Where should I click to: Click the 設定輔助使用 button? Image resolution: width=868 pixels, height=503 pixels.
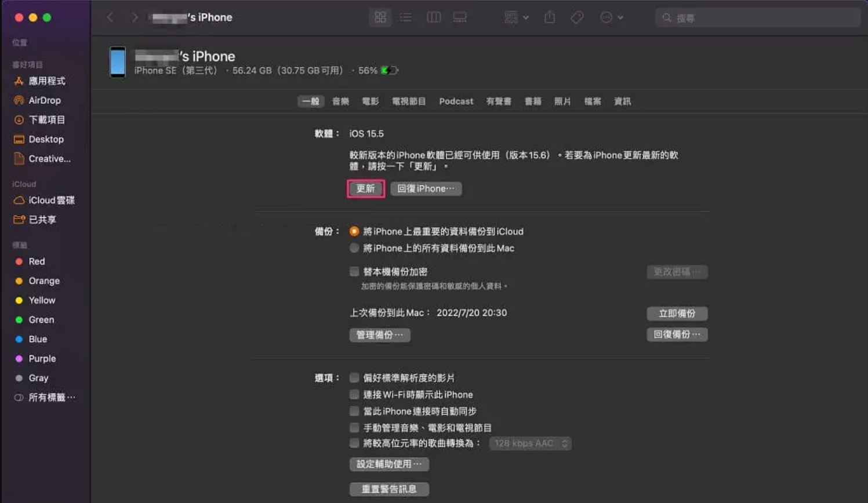(389, 464)
